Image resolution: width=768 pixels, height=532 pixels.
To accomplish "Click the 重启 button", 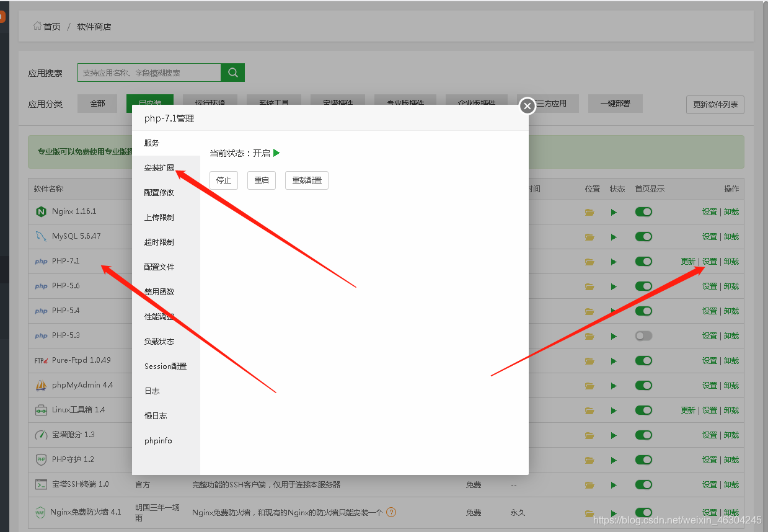I will tap(262, 180).
